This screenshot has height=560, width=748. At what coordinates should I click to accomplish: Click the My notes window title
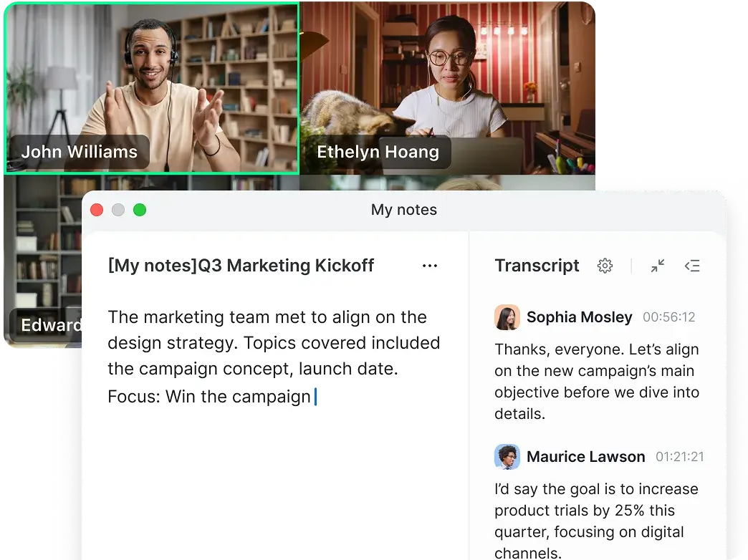pyautogui.click(x=404, y=210)
